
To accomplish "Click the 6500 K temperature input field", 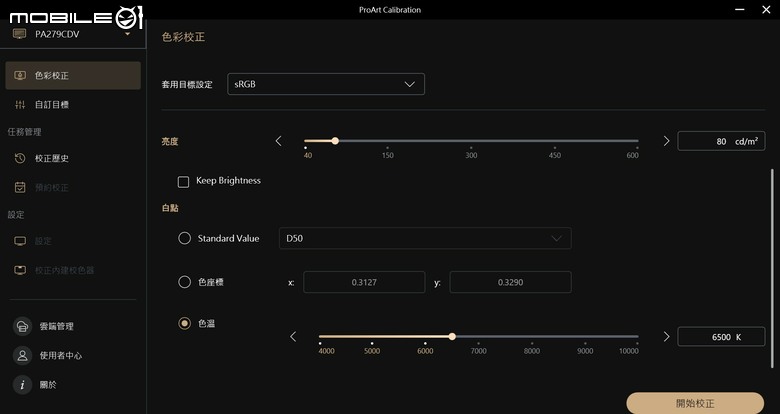I will (721, 337).
